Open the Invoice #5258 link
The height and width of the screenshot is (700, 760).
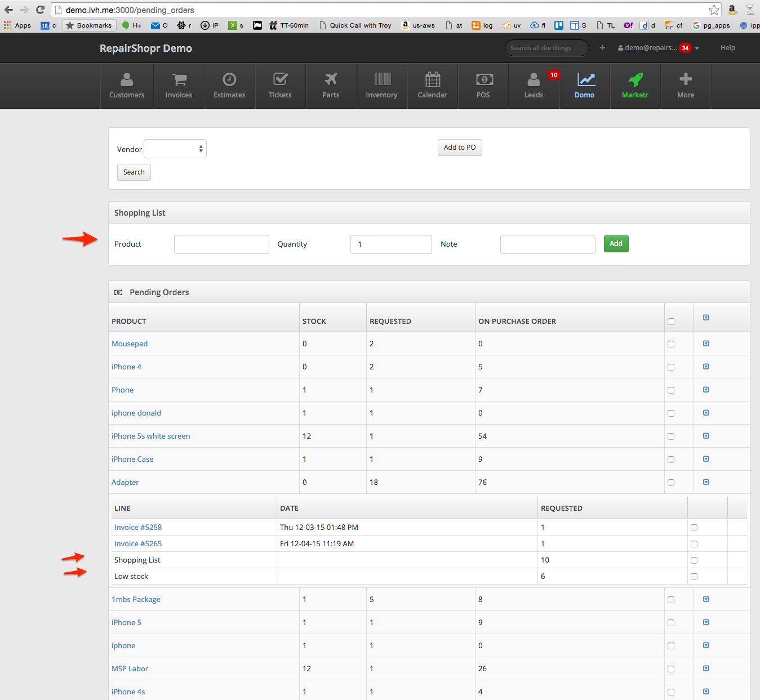click(x=138, y=528)
